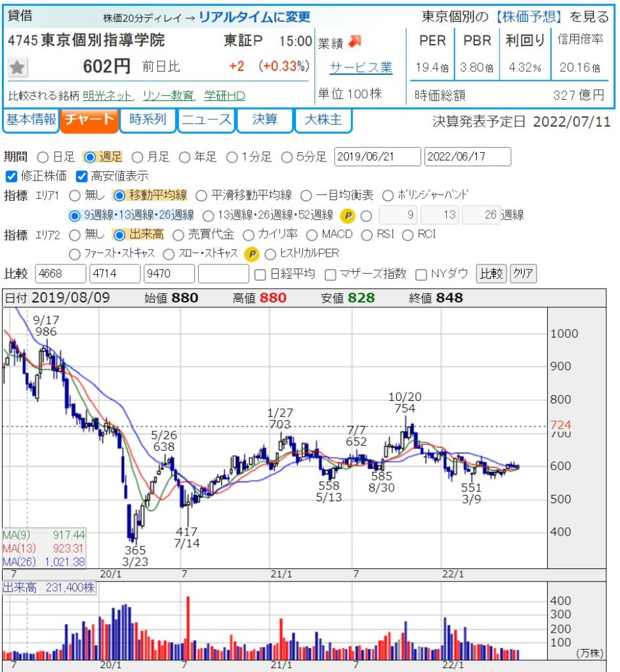Click the comparison code field containing 4668
Image resolution: width=620 pixels, height=672 pixels.
(60, 274)
